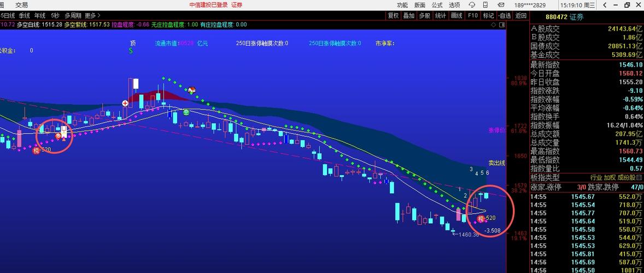
Task: Click the 最新指数 value 1546.10
Action: pyautogui.click(x=631, y=65)
